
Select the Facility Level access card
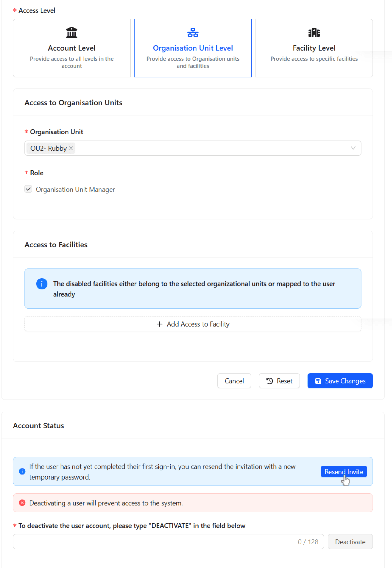click(314, 48)
